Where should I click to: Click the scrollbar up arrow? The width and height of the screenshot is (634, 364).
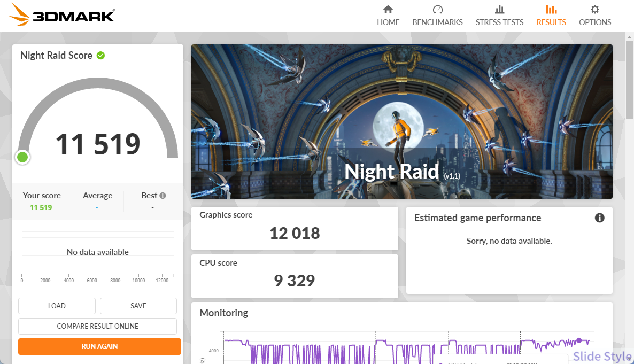629,37
